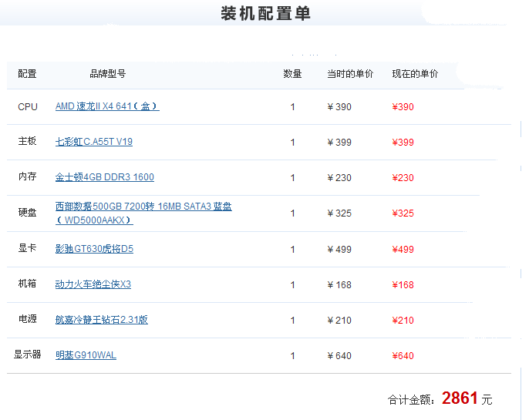Click the black ¥ 230 original memory price

(x=339, y=178)
